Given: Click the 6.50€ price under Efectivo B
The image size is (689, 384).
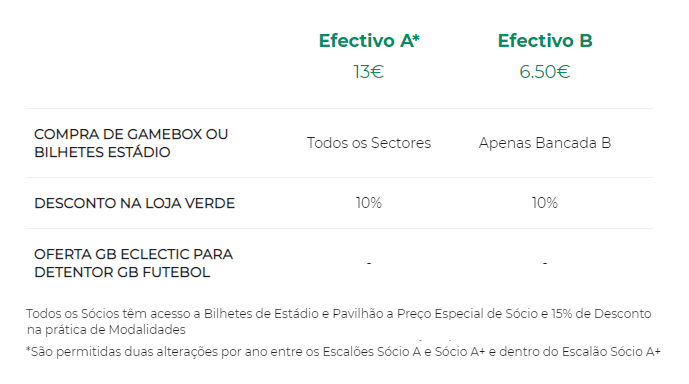Looking at the screenshot, I should [x=545, y=72].
